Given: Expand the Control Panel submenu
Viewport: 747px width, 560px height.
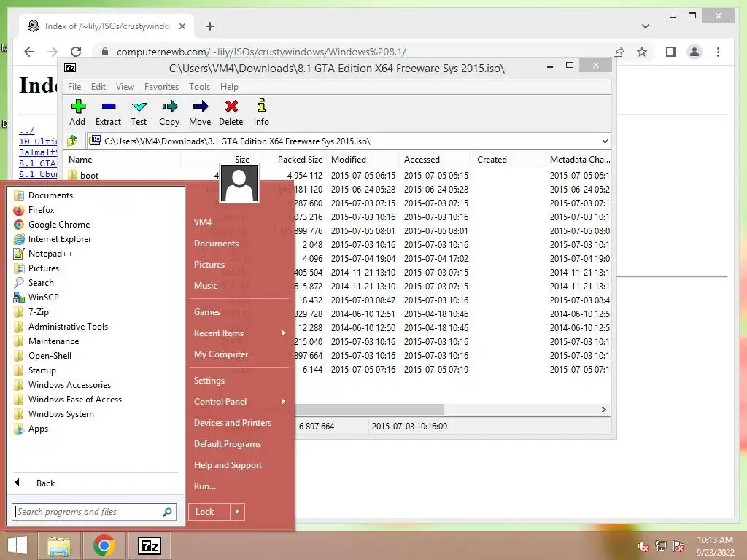Looking at the screenshot, I should point(240,402).
